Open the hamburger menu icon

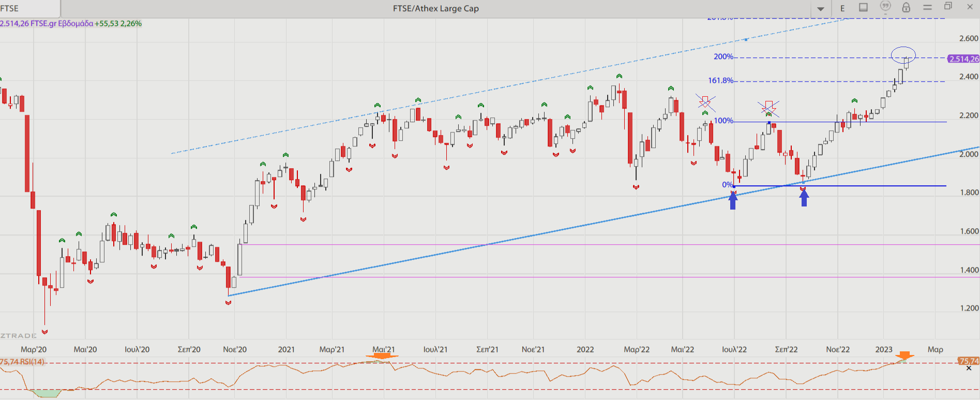pos(927,7)
